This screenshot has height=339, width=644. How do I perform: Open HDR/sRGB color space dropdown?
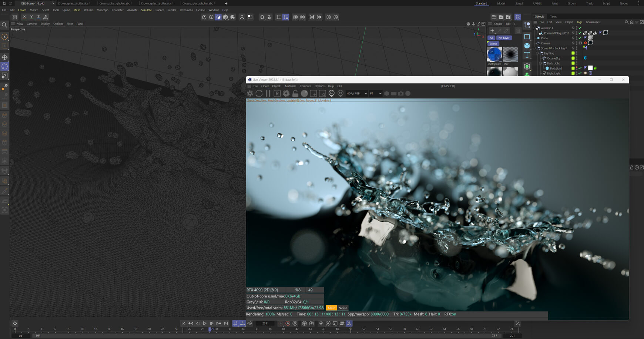[356, 94]
